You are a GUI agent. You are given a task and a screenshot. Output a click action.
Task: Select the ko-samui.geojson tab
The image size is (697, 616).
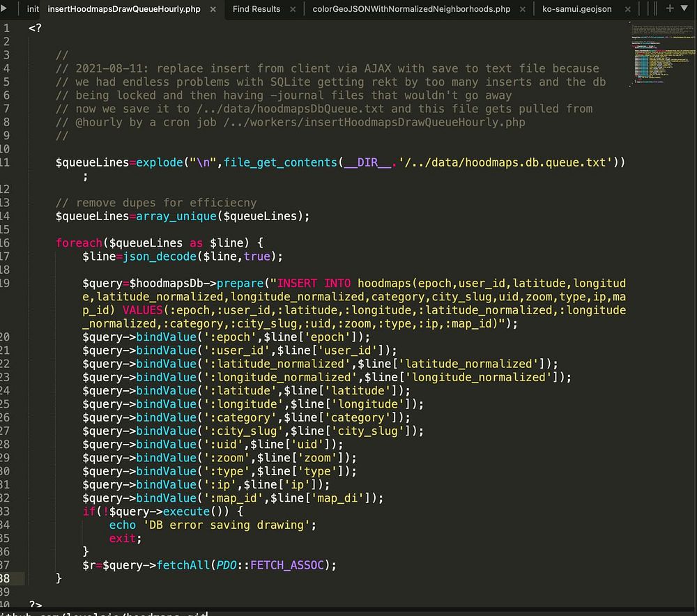coord(577,9)
